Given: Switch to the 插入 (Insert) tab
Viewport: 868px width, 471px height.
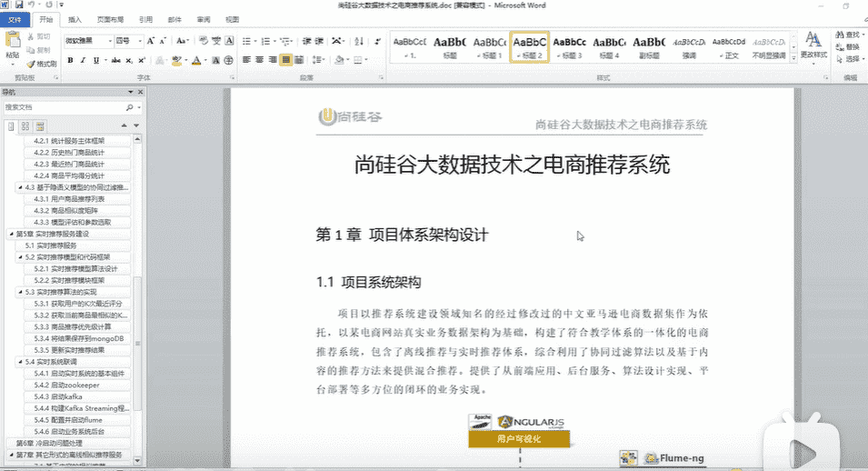Looking at the screenshot, I should click(75, 20).
